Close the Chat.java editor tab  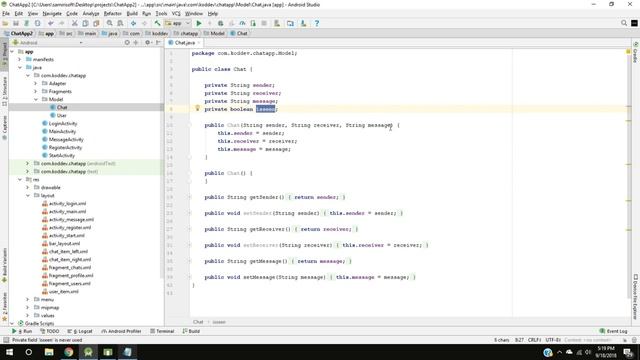pos(199,42)
